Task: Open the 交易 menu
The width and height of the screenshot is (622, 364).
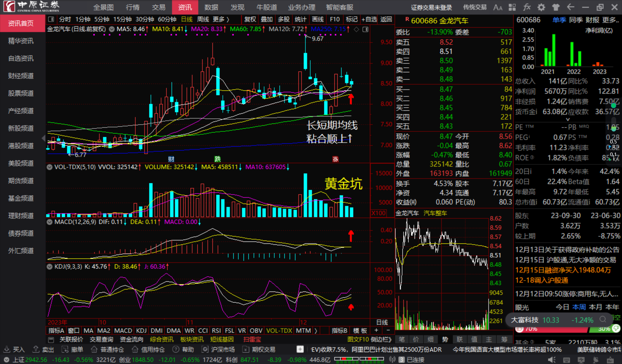Action: (159, 7)
